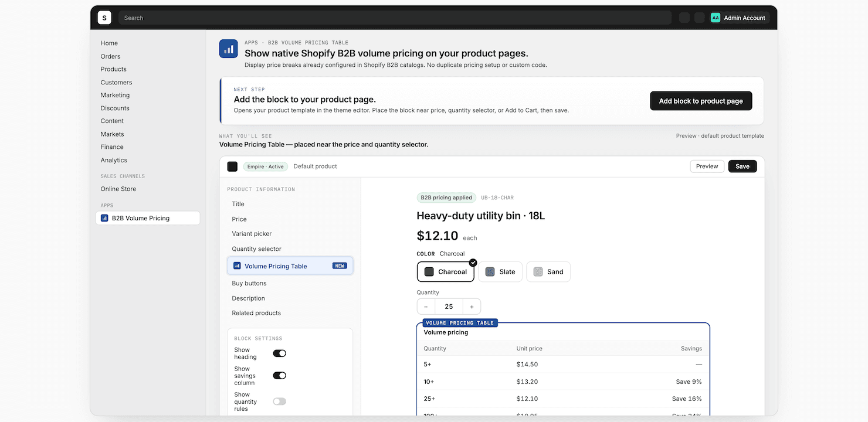The image size is (868, 422).
Task: Select the Volume Pricing Table block
Action: click(290, 266)
